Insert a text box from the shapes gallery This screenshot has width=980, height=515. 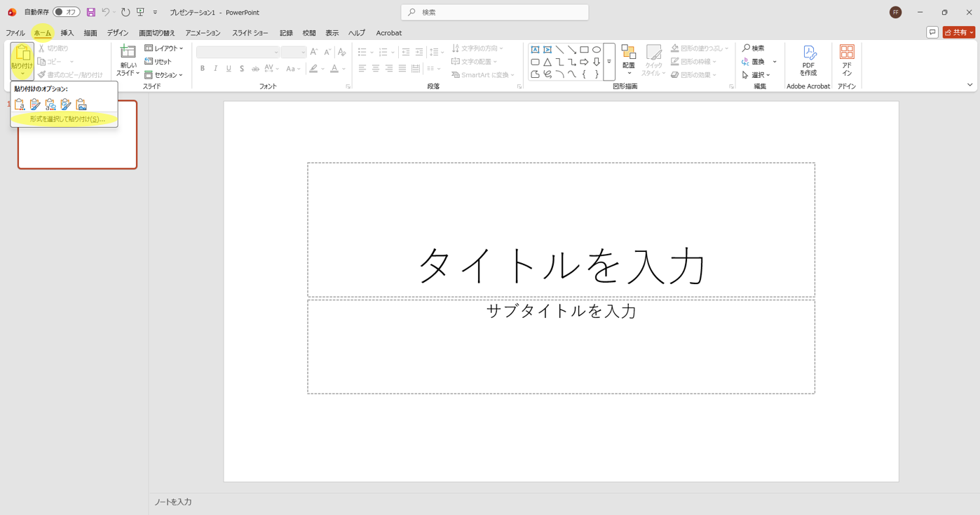coord(535,50)
